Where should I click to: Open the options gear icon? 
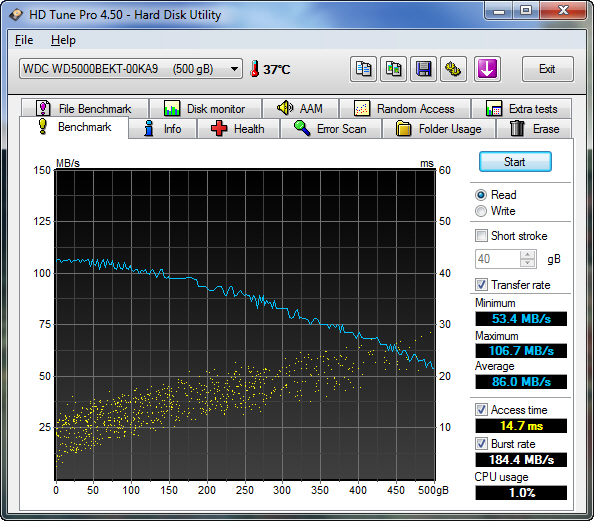pos(453,69)
